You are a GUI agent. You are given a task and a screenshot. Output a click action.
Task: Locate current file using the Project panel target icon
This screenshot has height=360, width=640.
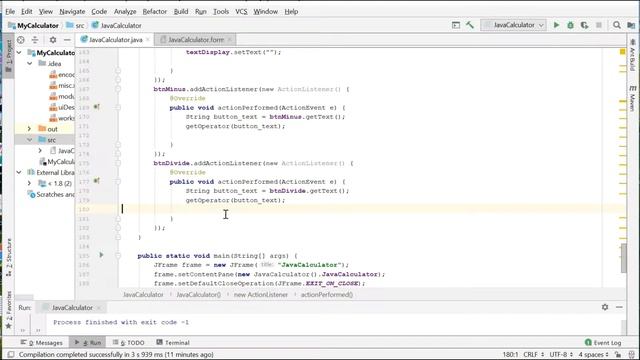21,40
